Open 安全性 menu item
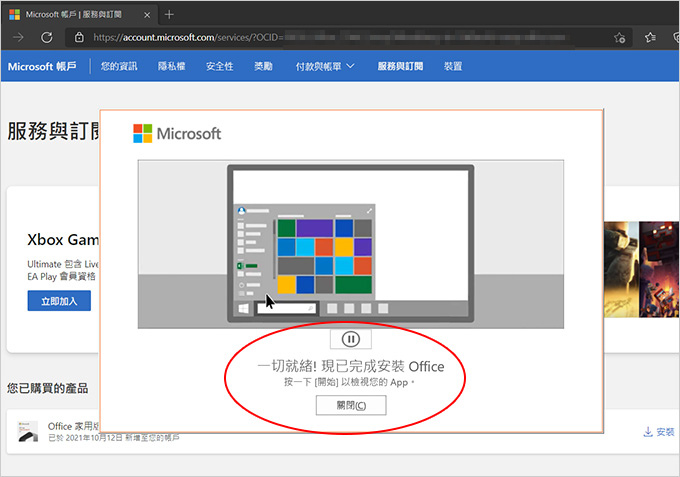 click(219, 66)
